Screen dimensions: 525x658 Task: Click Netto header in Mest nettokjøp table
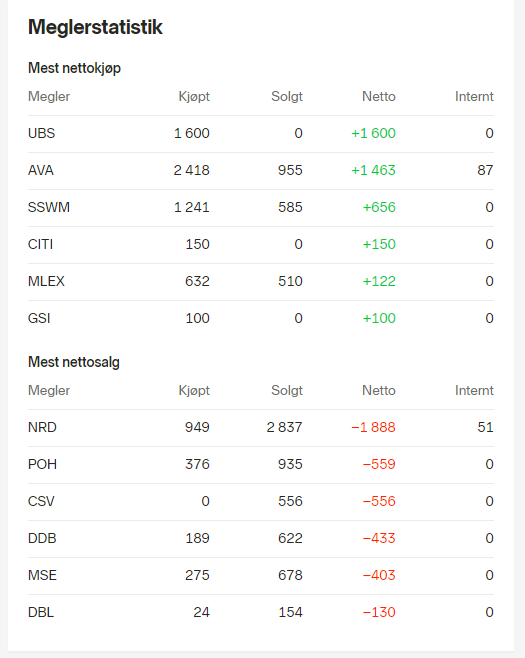click(x=379, y=97)
